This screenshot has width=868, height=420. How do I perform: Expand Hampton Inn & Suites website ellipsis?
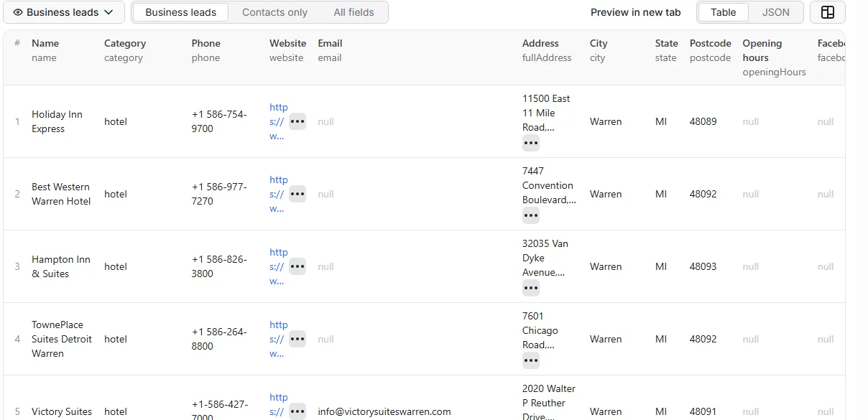coord(297,266)
